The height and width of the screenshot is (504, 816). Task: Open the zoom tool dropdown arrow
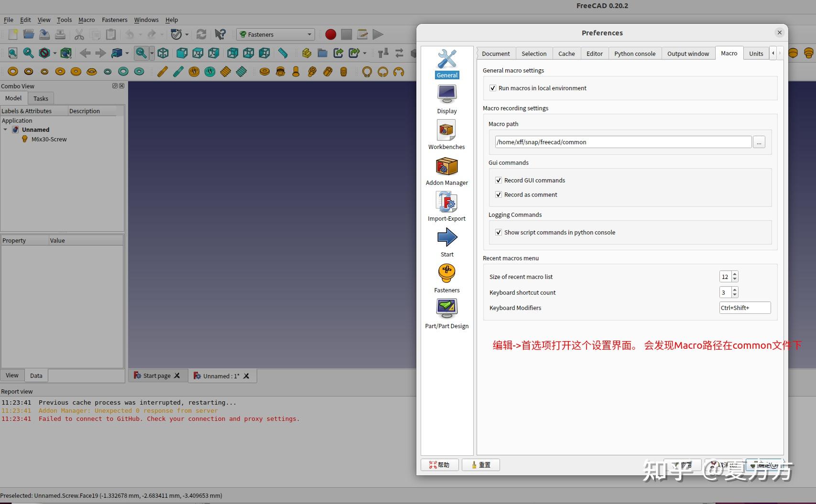(152, 53)
